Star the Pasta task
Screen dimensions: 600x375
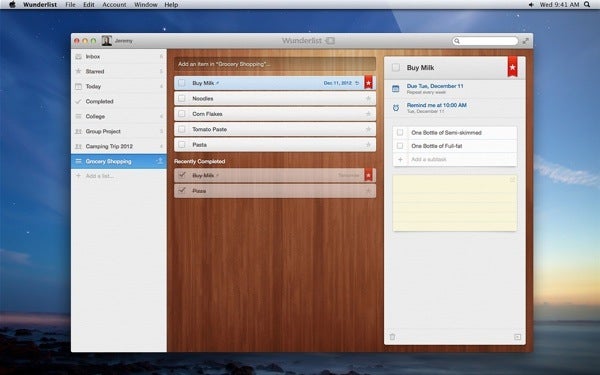(368, 145)
